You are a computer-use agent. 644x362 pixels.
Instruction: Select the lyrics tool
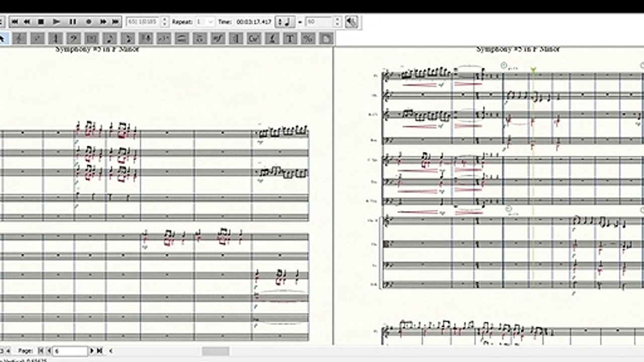272,38
